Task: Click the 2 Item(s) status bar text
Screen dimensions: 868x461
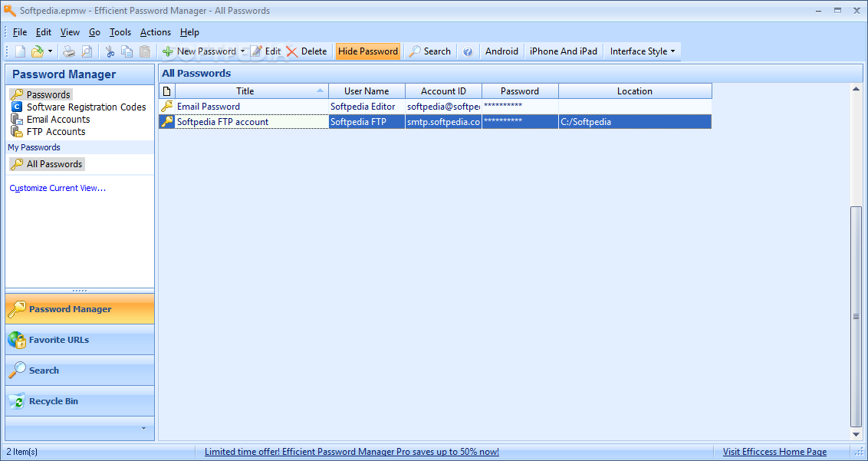Action: [x=22, y=452]
